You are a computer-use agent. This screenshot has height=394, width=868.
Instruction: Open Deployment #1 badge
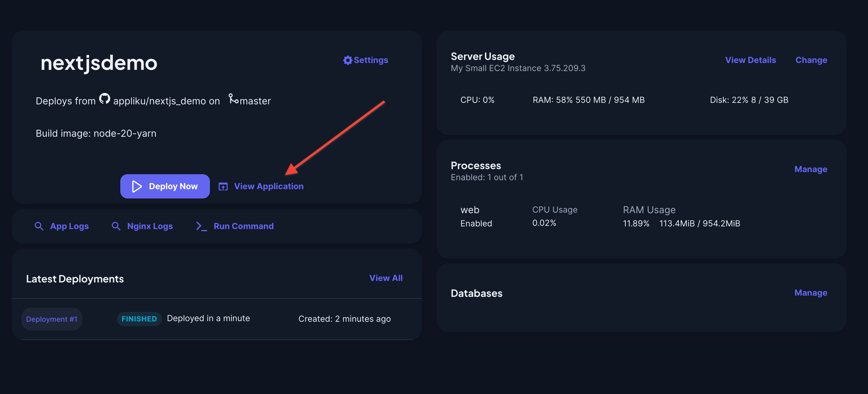coord(52,319)
